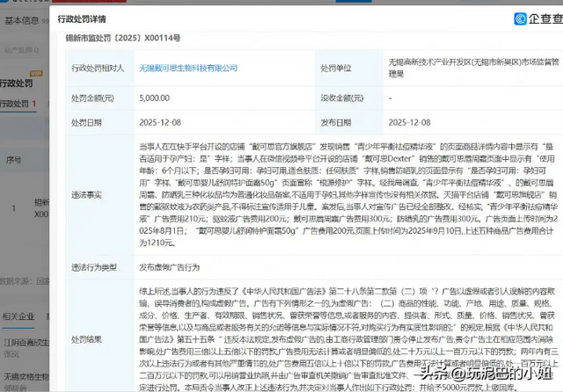Click the 行政处罚相对人 label cell
Viewport: 563px width, 392px height.
pyautogui.click(x=99, y=68)
